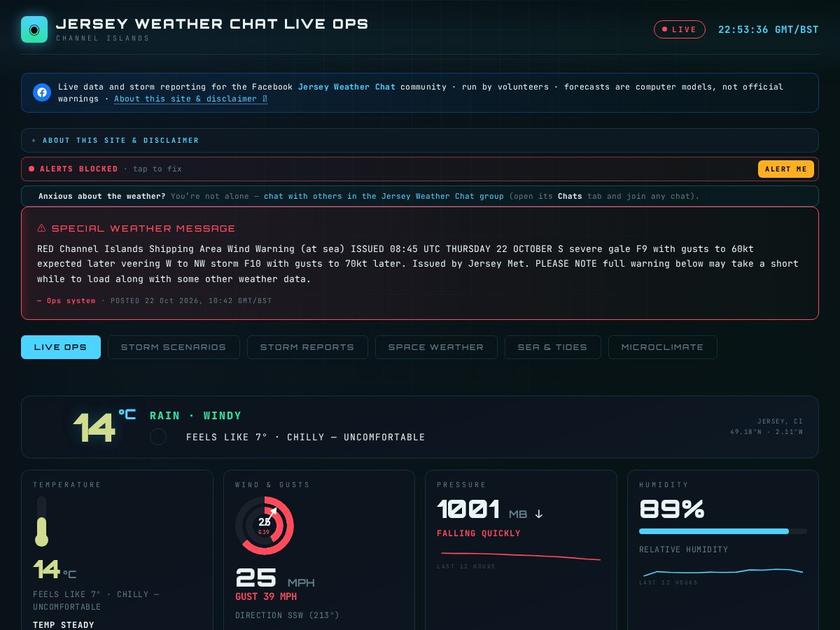Click the 1001 MB pressure value
840x630 pixels.
[482, 510]
